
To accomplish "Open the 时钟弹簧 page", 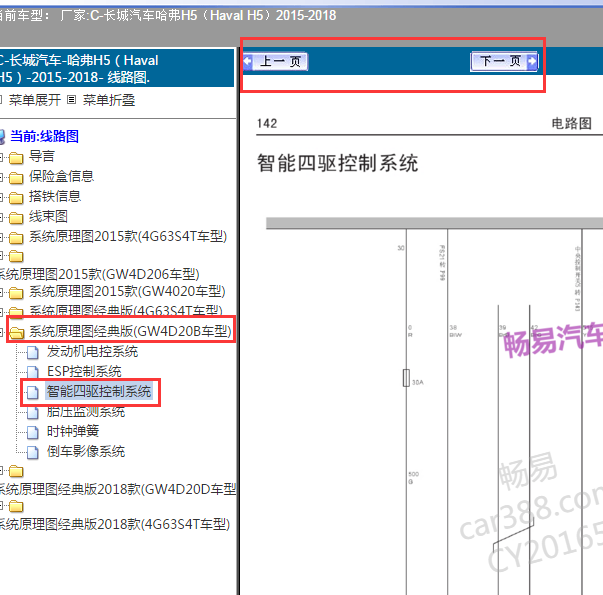I will (x=73, y=431).
